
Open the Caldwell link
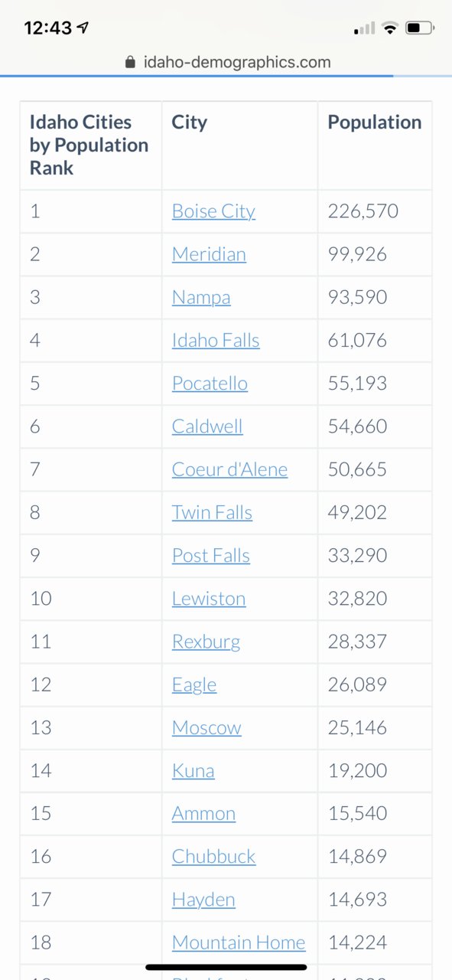[207, 426]
